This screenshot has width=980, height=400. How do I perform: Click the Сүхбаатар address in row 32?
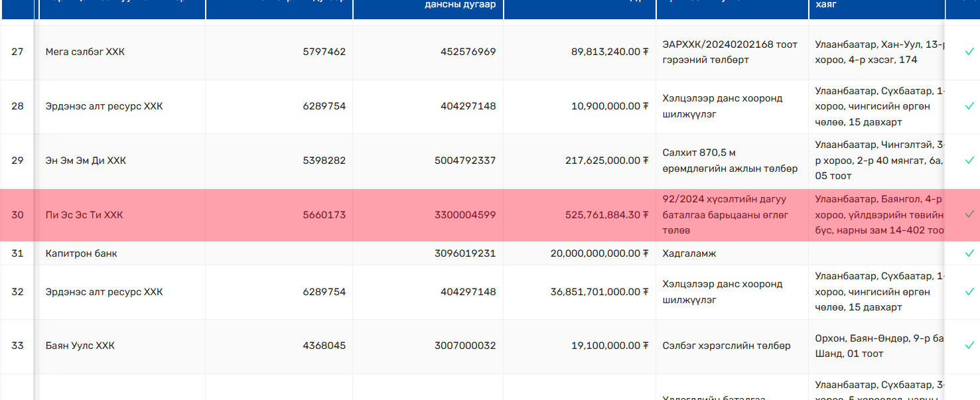pos(880,292)
